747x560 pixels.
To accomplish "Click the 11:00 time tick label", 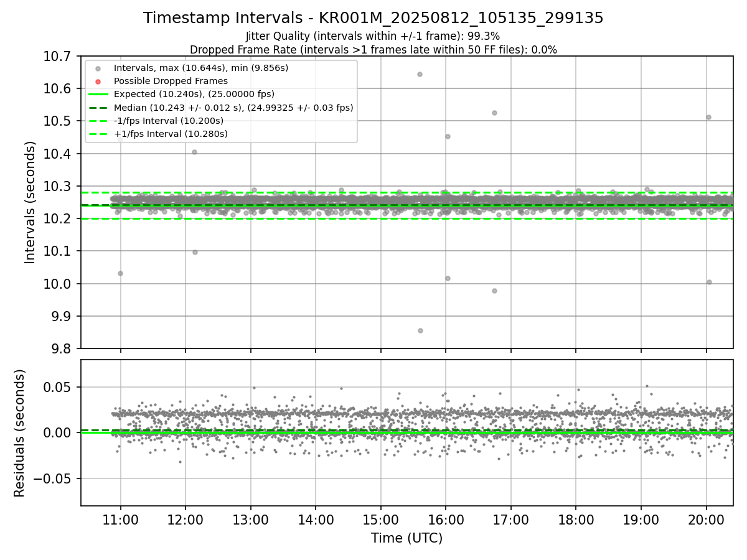I will (x=121, y=519).
